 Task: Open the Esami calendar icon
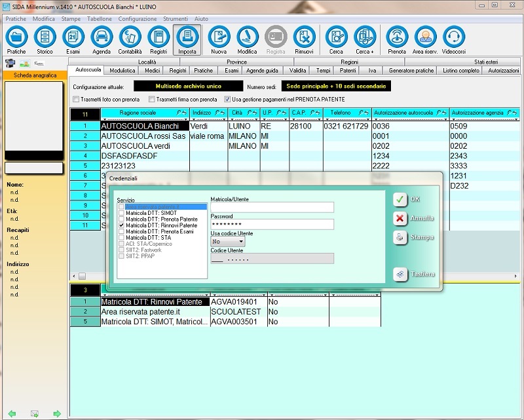[73, 38]
